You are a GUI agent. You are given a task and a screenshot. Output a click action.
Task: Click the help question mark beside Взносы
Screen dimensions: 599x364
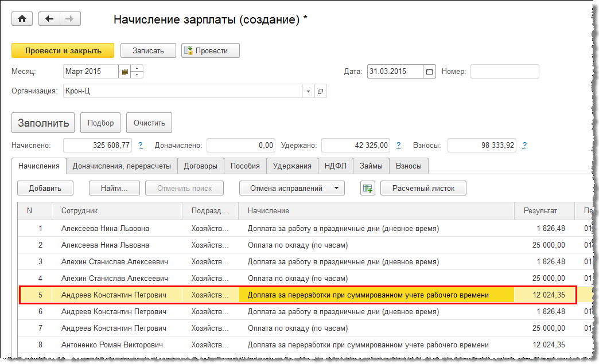point(524,146)
